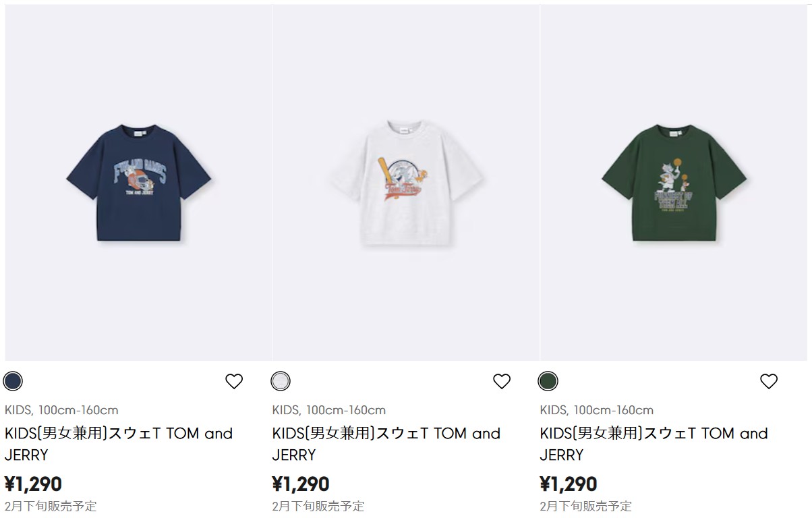Open the green basketball graphic shirt image
Viewport: 812px width, 518px height.
[674, 182]
